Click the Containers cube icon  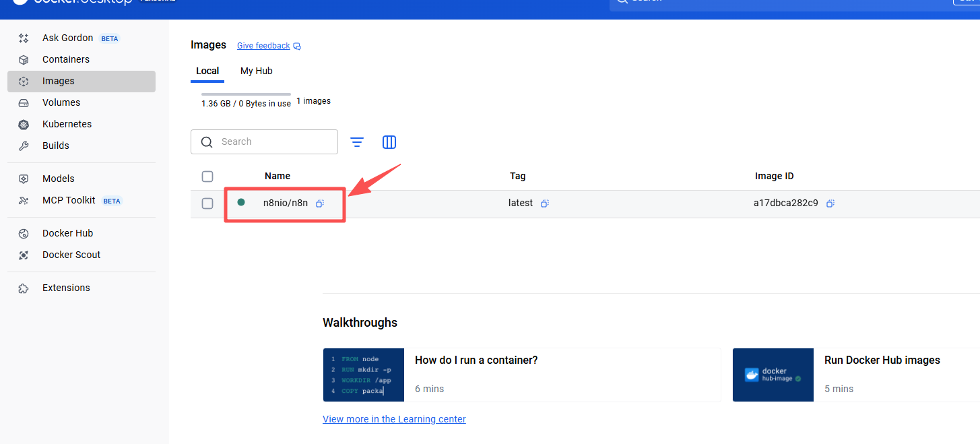[24, 60]
